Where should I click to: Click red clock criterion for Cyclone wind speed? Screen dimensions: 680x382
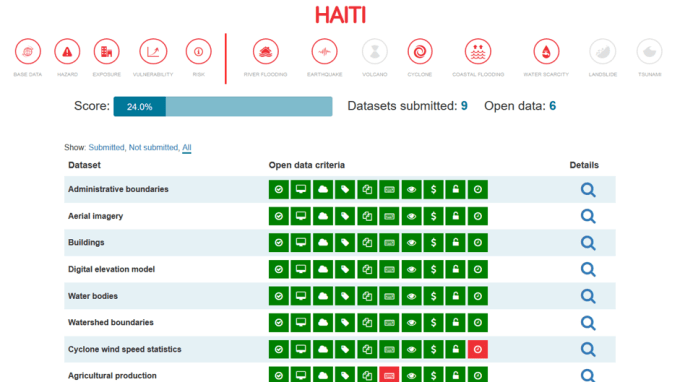click(477, 349)
